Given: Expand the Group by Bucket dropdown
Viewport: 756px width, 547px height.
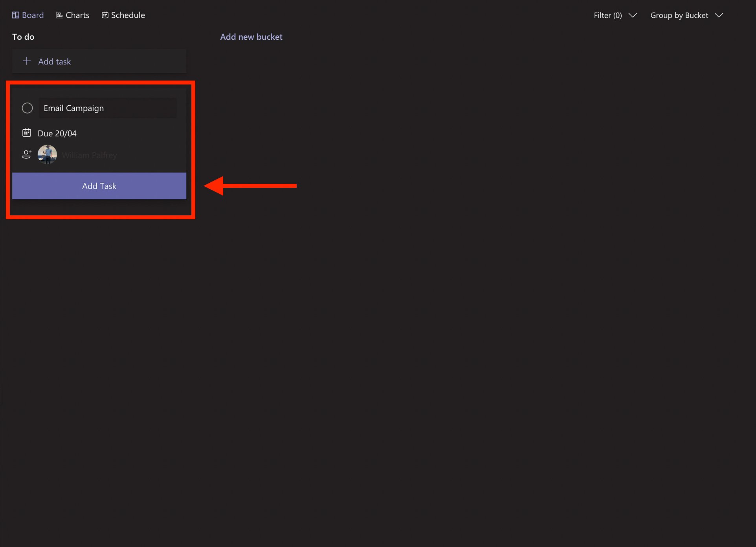Looking at the screenshot, I should (x=687, y=15).
